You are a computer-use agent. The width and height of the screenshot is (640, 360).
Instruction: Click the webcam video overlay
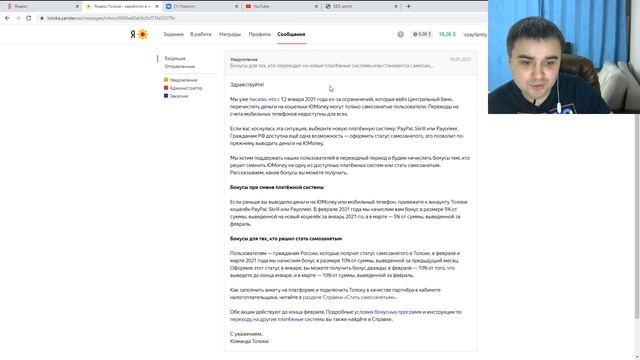click(x=564, y=57)
